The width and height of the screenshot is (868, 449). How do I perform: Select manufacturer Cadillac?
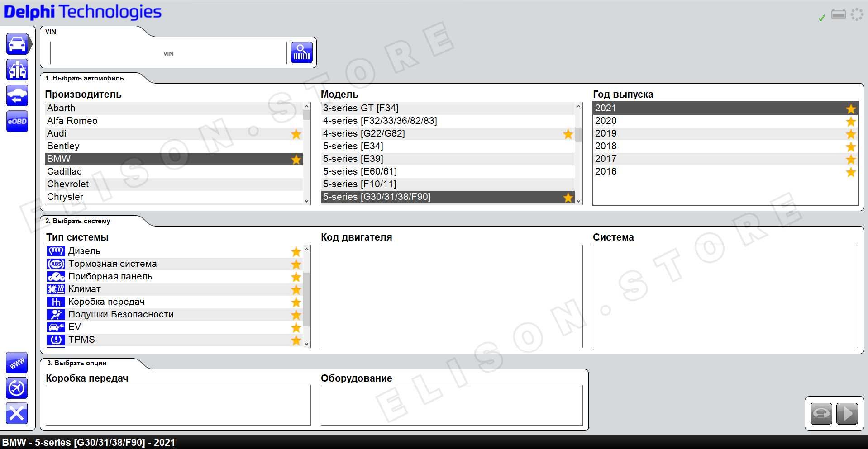tap(174, 171)
